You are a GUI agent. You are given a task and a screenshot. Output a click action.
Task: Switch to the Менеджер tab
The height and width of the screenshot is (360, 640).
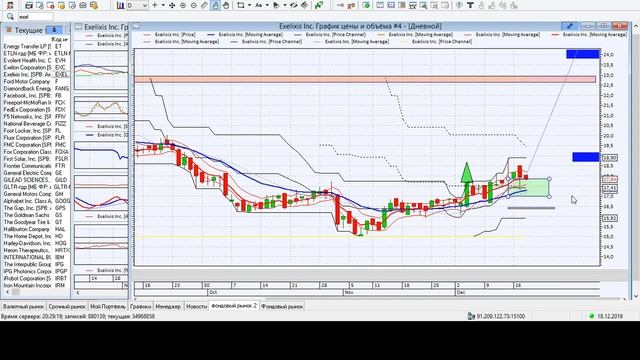pyautogui.click(x=168, y=306)
